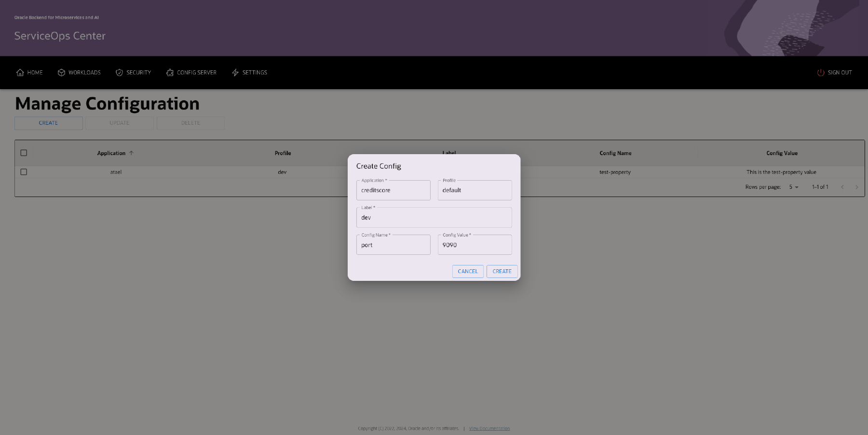This screenshot has width=868, height=435.
Task: Click the Sign Out power icon
Action: (821, 72)
